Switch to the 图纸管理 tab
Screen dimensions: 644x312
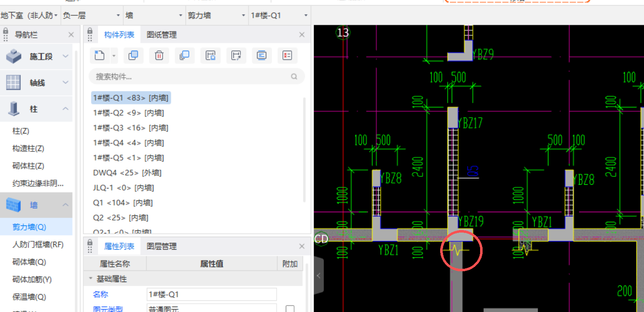(161, 35)
